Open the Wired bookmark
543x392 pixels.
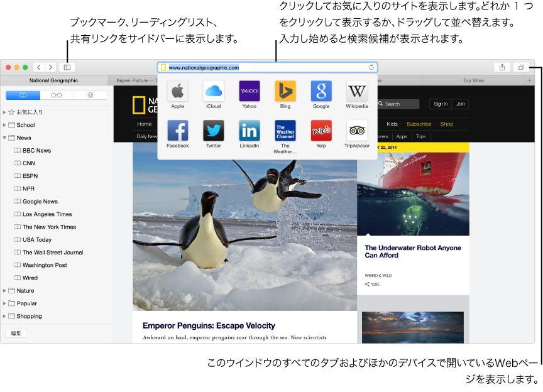tap(30, 278)
